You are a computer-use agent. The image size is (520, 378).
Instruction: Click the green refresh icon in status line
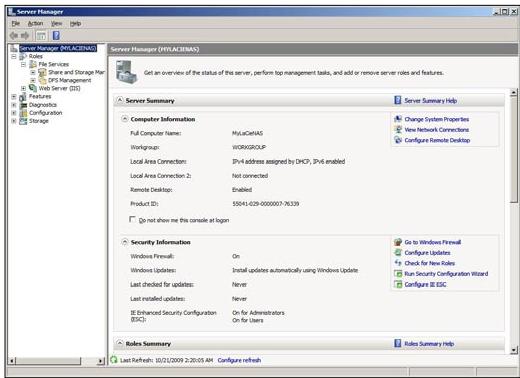pyautogui.click(x=114, y=360)
